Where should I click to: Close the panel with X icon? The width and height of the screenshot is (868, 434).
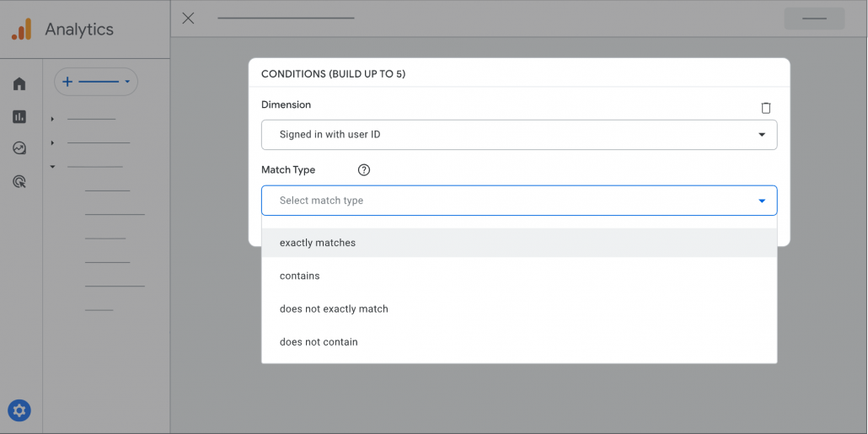(x=188, y=18)
